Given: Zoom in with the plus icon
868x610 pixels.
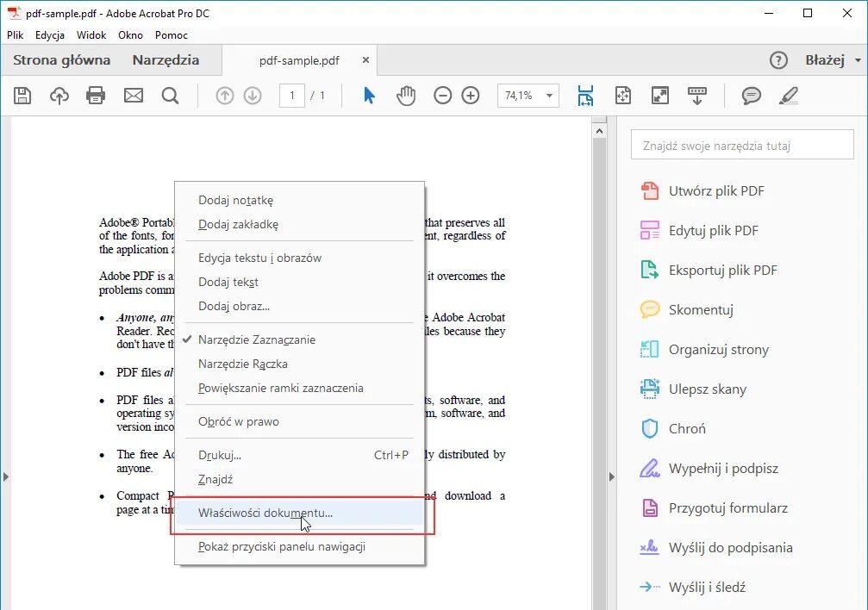Looking at the screenshot, I should point(471,96).
